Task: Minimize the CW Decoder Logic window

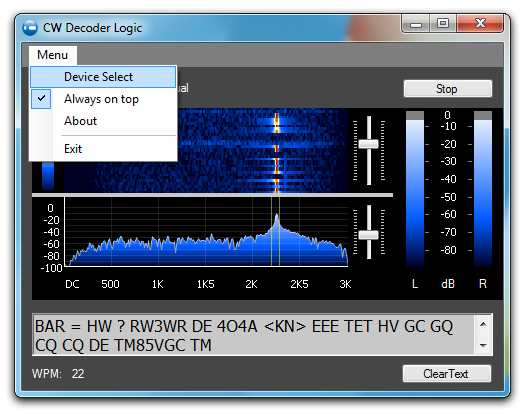Action: [416, 24]
